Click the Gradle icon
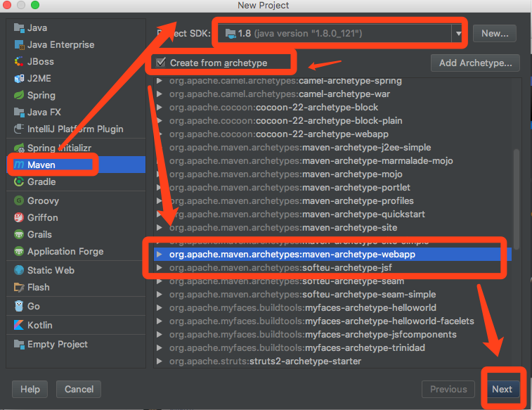 (19, 181)
